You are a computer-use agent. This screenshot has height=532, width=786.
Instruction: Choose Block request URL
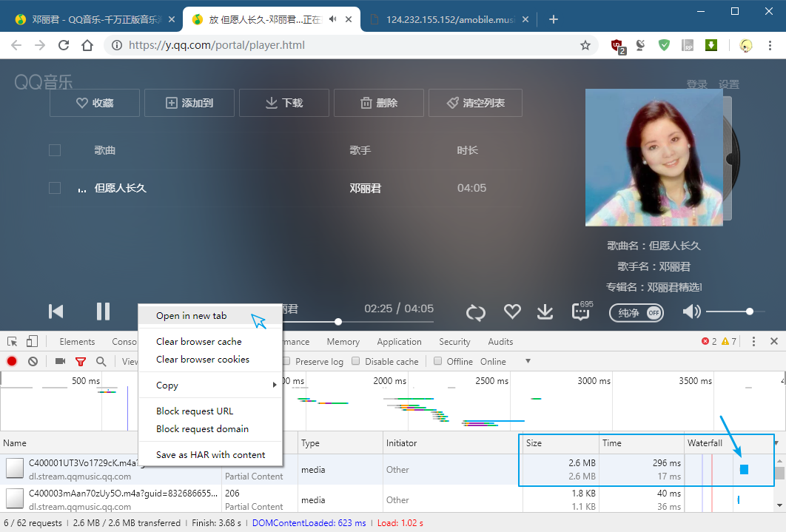(210, 411)
